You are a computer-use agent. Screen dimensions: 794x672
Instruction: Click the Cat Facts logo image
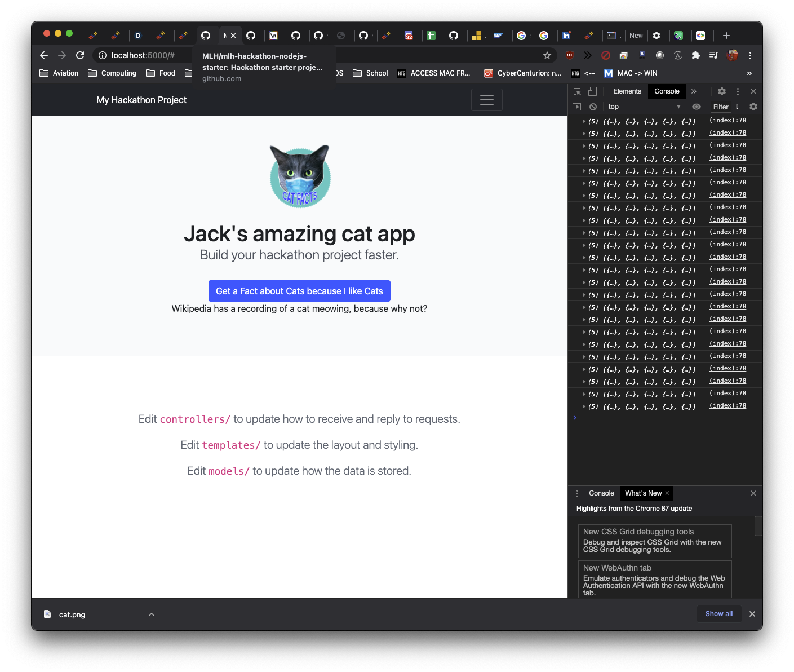tap(300, 176)
